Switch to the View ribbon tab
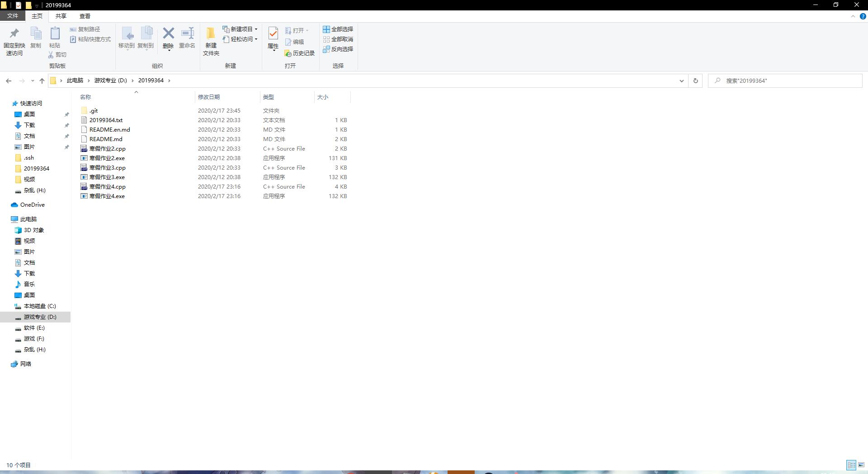The height and width of the screenshot is (474, 868). (x=85, y=16)
